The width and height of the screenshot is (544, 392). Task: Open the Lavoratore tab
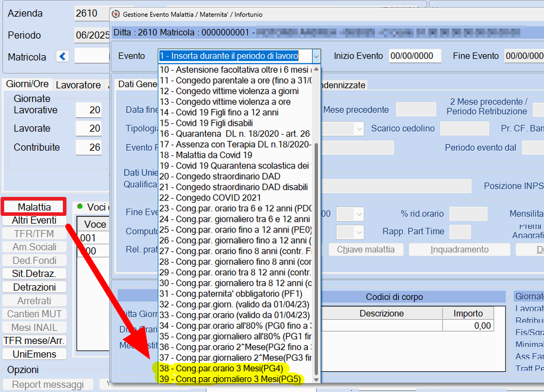point(78,85)
